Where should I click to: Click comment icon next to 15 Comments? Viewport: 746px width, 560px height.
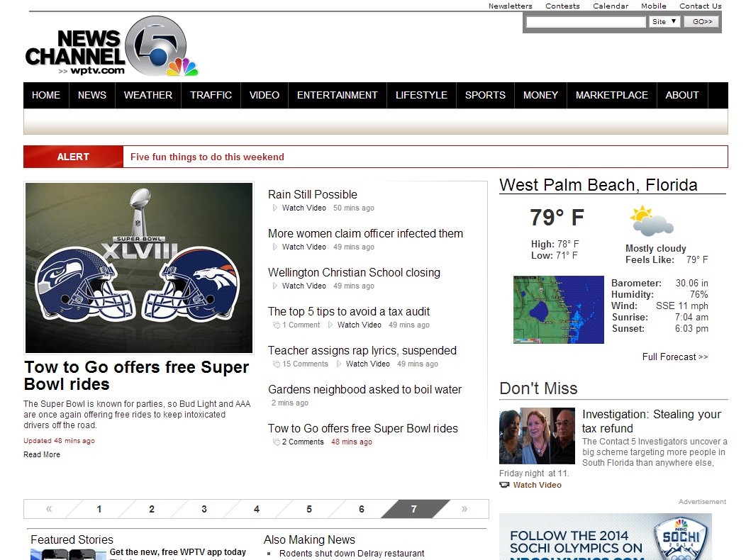click(276, 364)
